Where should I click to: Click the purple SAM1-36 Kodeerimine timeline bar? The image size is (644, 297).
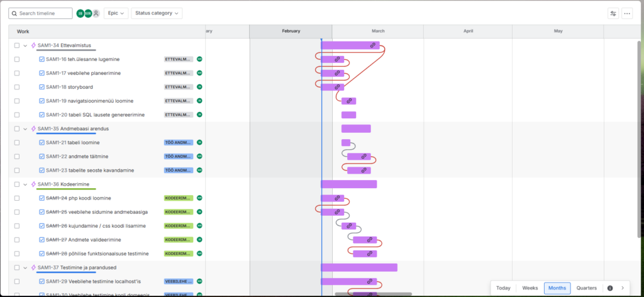point(348,184)
